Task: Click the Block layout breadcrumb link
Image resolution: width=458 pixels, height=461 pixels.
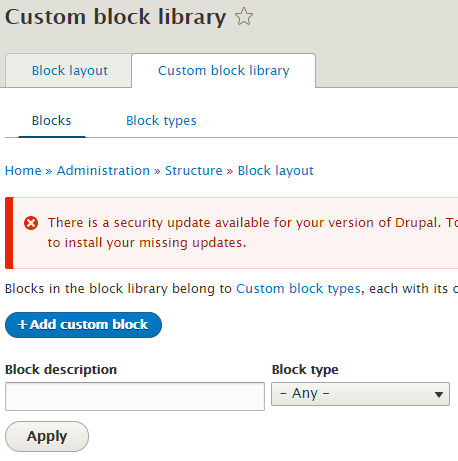Action: pyautogui.click(x=276, y=171)
